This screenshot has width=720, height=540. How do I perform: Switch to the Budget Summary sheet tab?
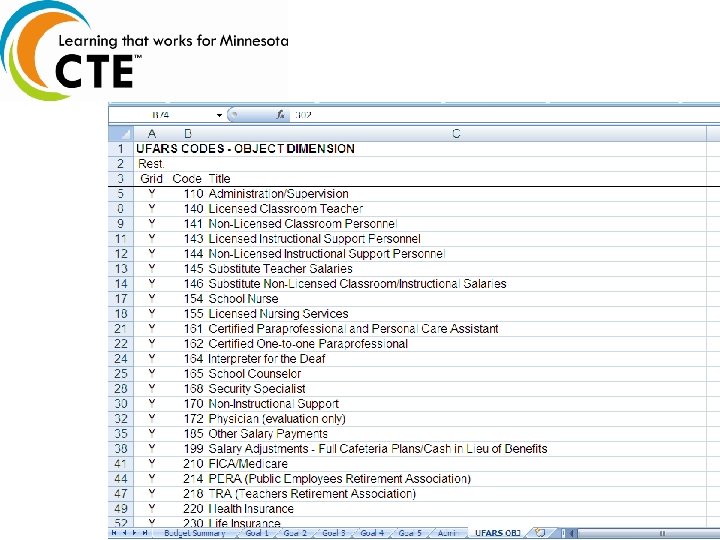[195, 533]
